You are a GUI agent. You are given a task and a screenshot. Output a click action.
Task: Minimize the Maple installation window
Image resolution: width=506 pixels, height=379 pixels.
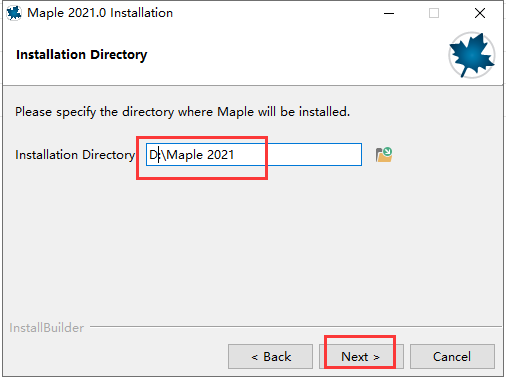tap(389, 13)
